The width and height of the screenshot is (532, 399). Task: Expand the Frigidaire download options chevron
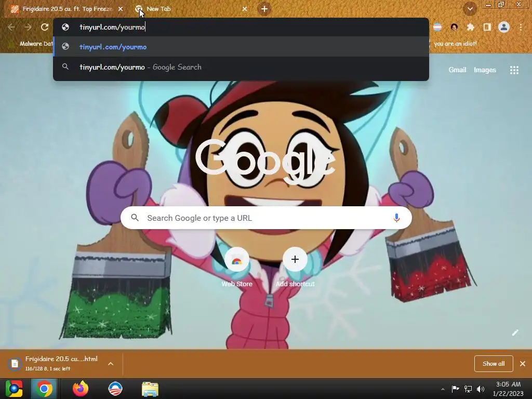point(111,364)
